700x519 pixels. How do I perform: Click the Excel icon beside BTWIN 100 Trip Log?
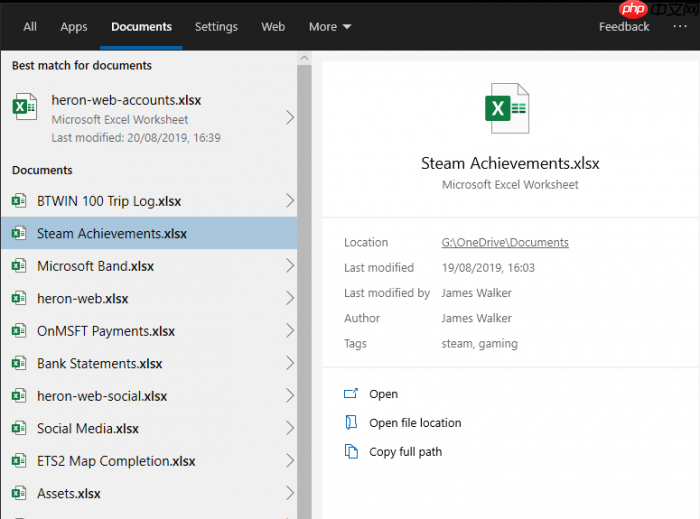tap(19, 201)
